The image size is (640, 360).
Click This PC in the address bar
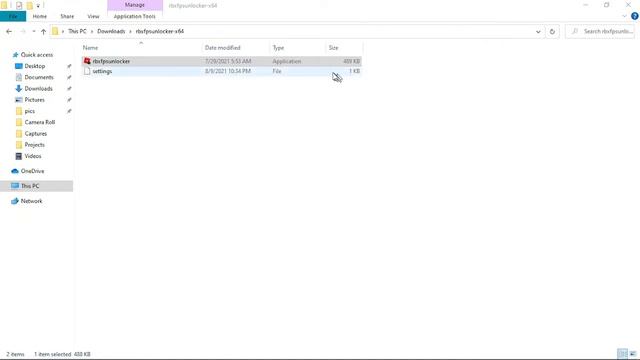pos(77,31)
